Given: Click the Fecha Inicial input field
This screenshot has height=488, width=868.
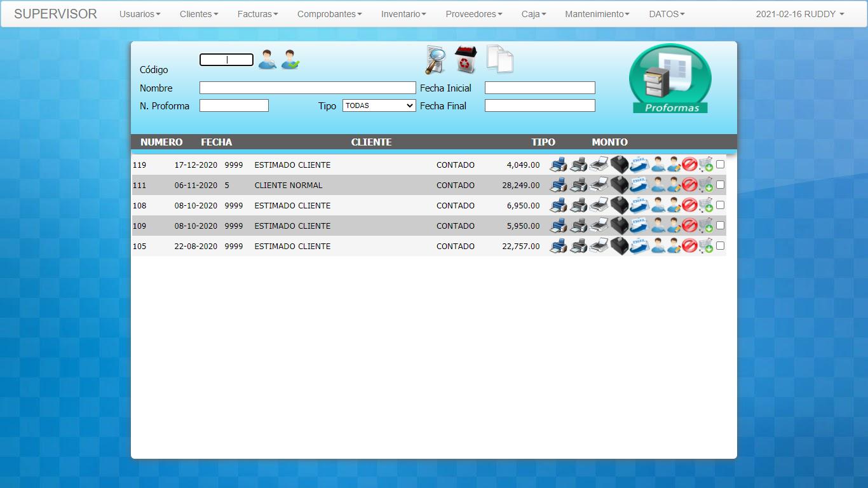Looking at the screenshot, I should point(539,88).
